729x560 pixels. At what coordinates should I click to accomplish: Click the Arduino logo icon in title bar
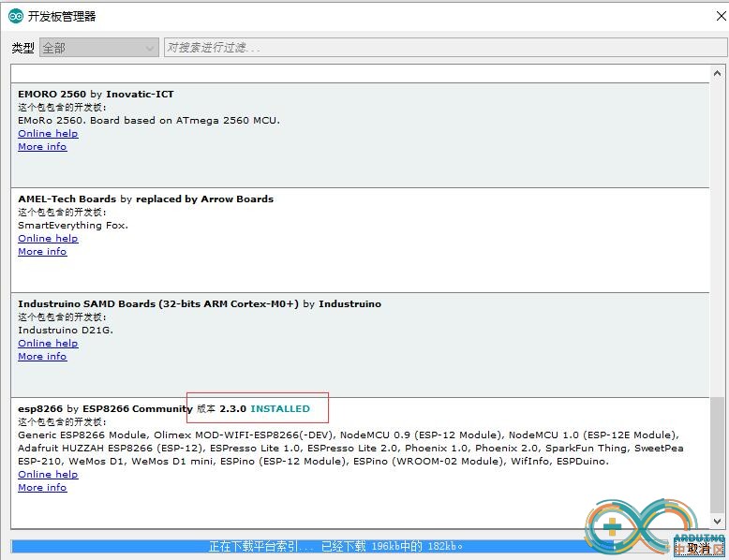point(15,16)
